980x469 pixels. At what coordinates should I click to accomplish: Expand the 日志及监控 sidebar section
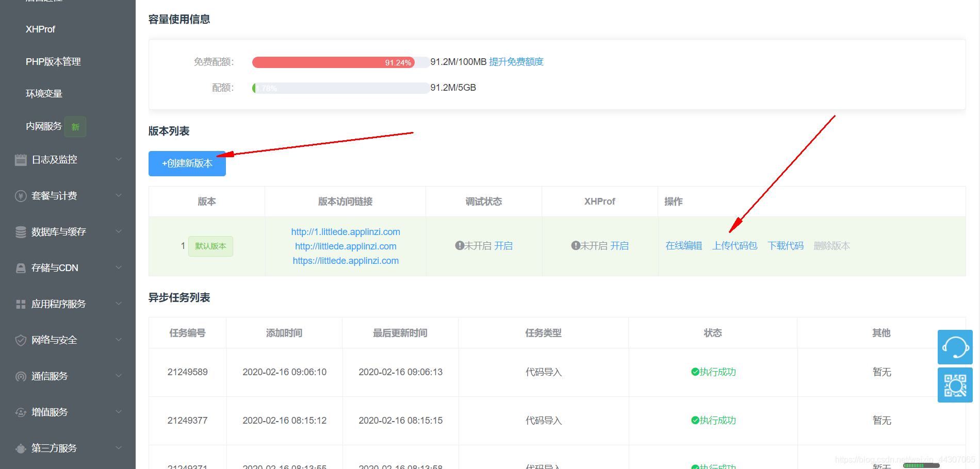(x=118, y=159)
